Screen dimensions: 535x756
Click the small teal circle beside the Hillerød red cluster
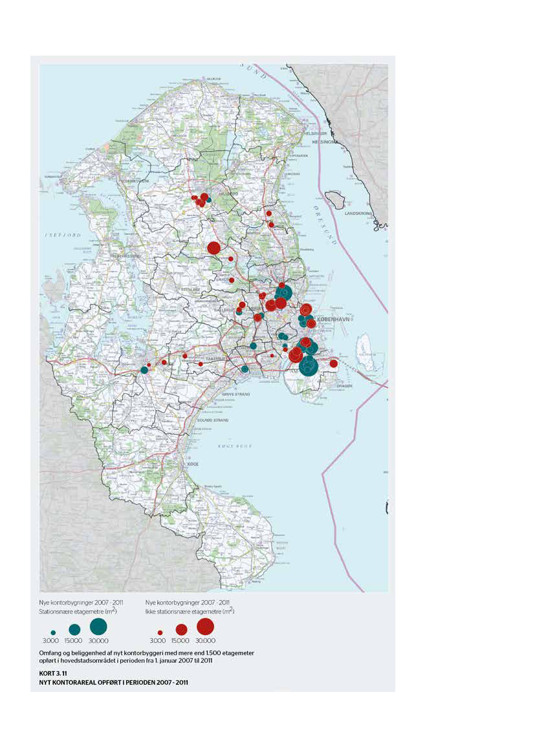(209, 200)
